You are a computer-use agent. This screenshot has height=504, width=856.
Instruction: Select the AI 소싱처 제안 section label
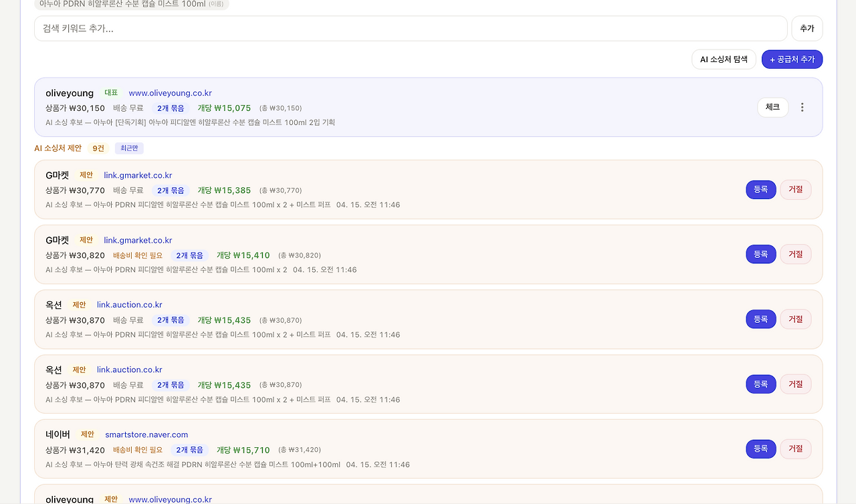click(58, 148)
